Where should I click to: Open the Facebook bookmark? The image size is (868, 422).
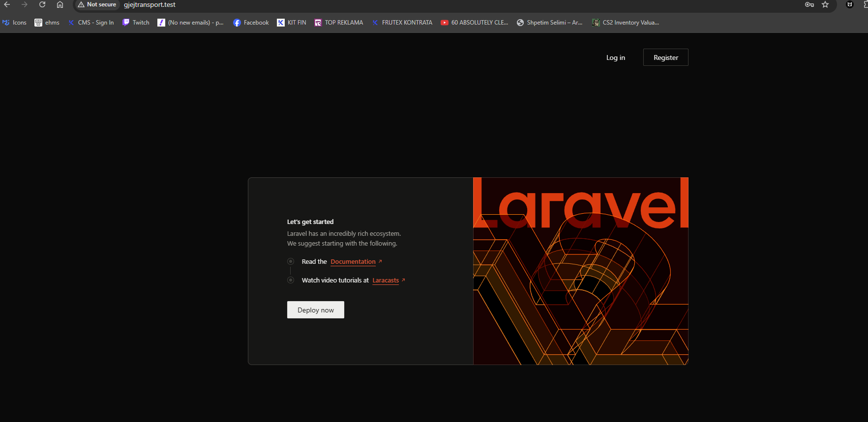coord(251,23)
